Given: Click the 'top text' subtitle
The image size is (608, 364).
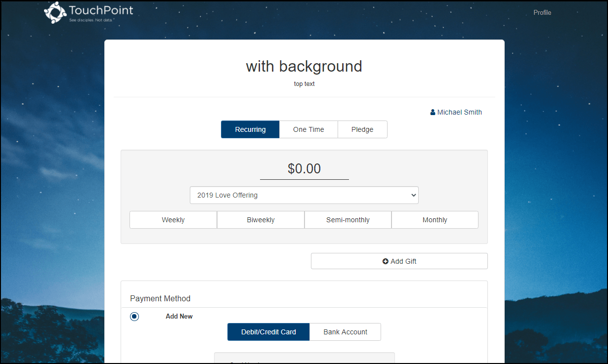Looking at the screenshot, I should pos(304,84).
